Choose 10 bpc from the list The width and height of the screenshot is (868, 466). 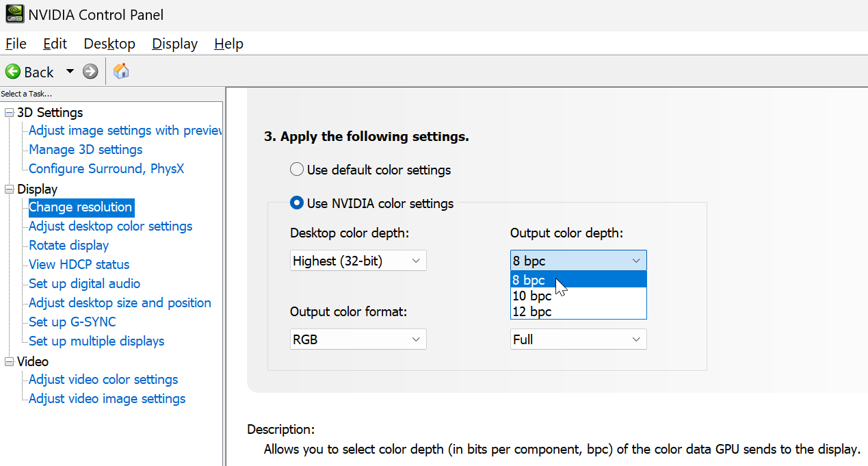click(578, 296)
